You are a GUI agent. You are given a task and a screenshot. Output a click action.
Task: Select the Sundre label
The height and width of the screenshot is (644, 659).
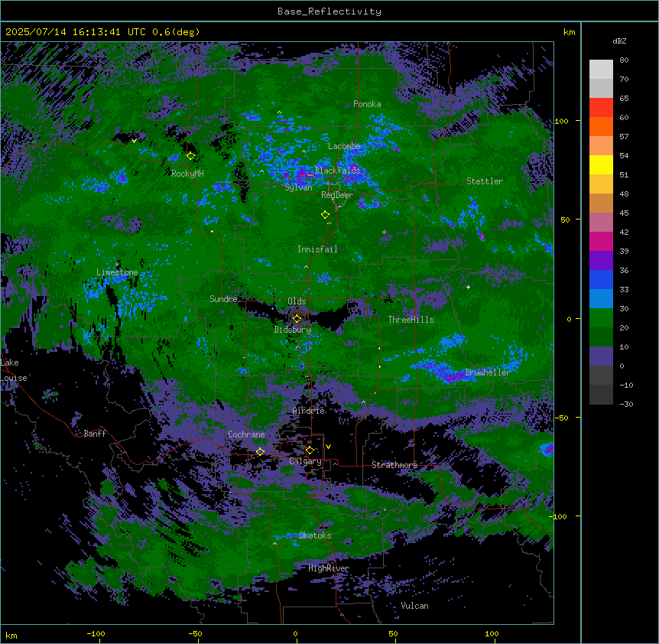tap(223, 299)
